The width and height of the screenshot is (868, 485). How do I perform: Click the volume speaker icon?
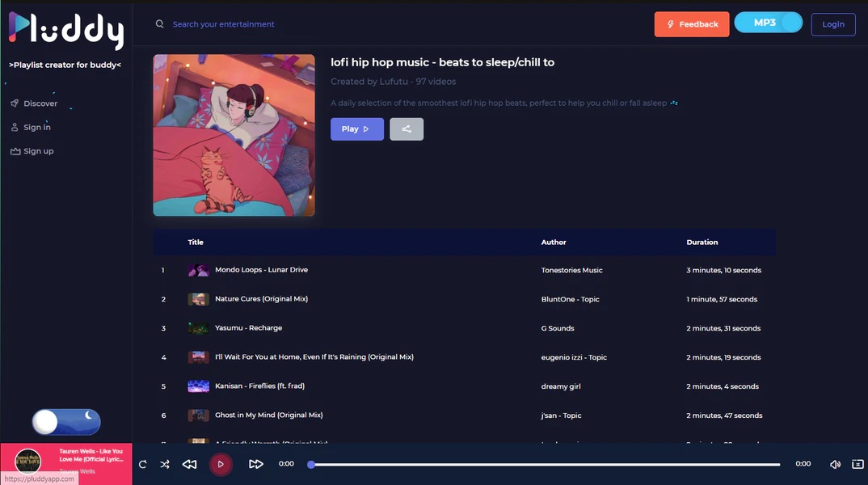pos(835,464)
